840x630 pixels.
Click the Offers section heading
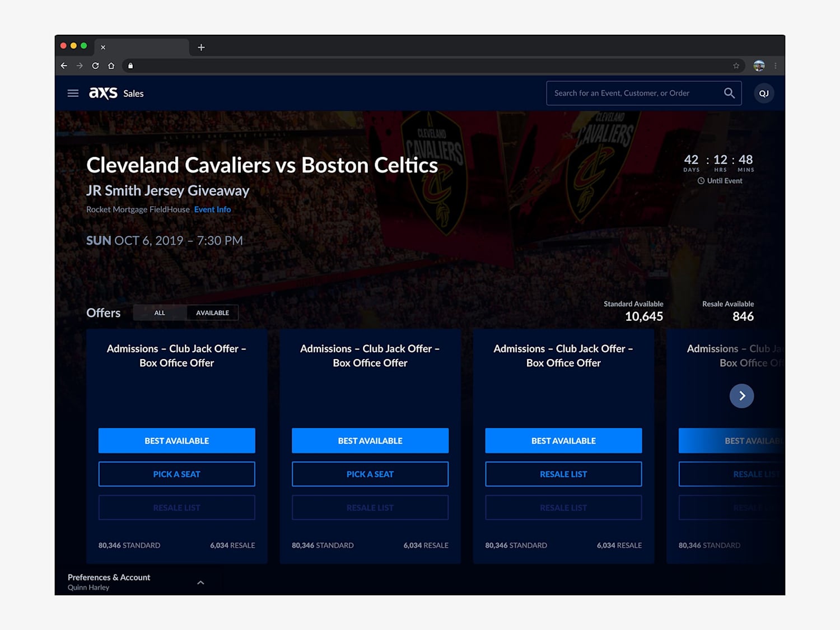[104, 312]
